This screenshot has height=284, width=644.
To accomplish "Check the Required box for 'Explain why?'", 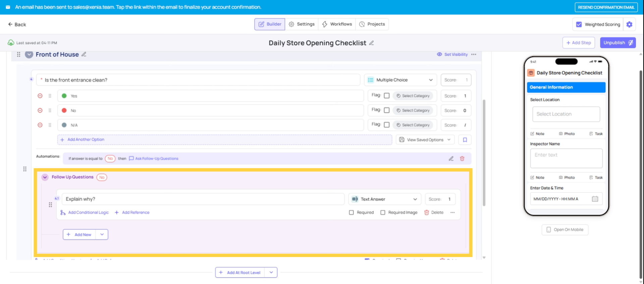I will [351, 212].
